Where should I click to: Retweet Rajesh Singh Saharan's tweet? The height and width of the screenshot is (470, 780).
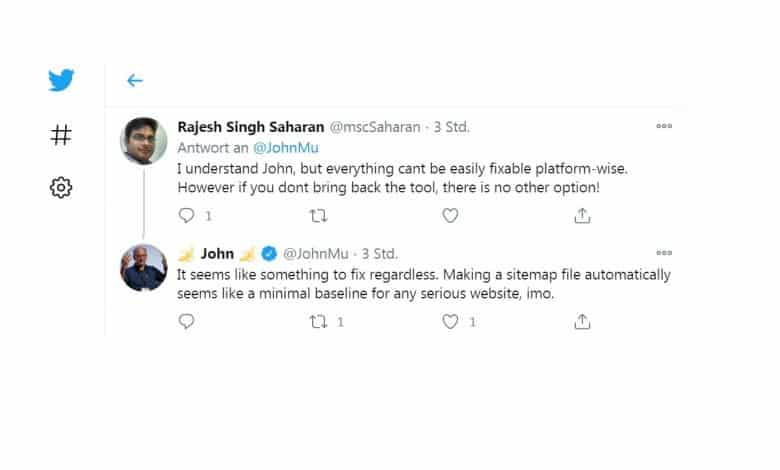pyautogui.click(x=318, y=216)
